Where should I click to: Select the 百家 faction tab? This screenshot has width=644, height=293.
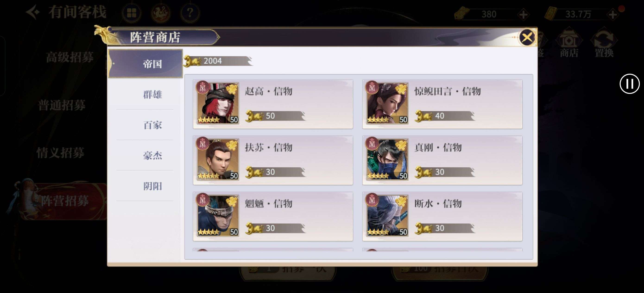(152, 125)
